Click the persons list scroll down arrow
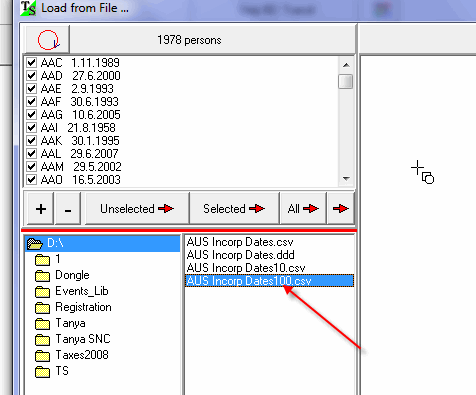Image resolution: width=476 pixels, height=395 pixels. pos(346,179)
